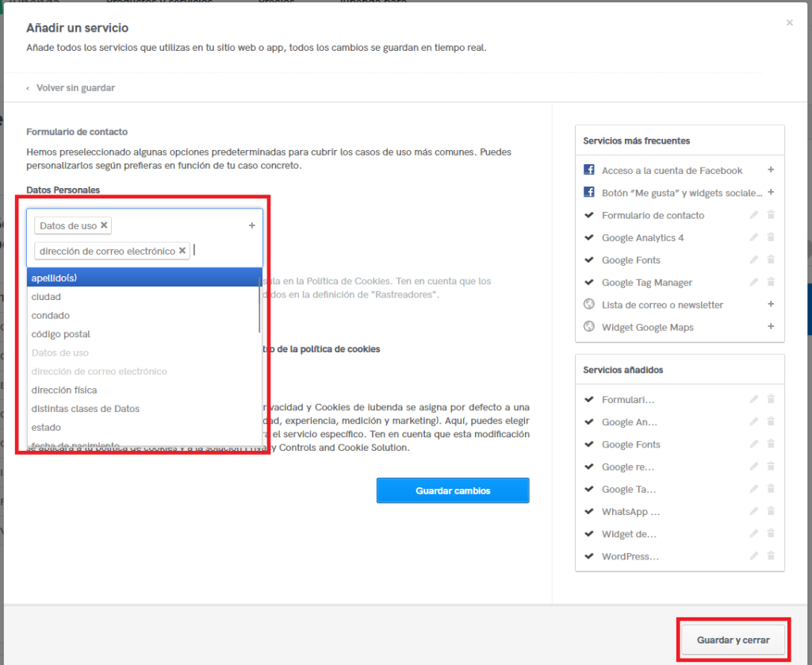Close the Añadir un servicio dialog

[789, 23]
